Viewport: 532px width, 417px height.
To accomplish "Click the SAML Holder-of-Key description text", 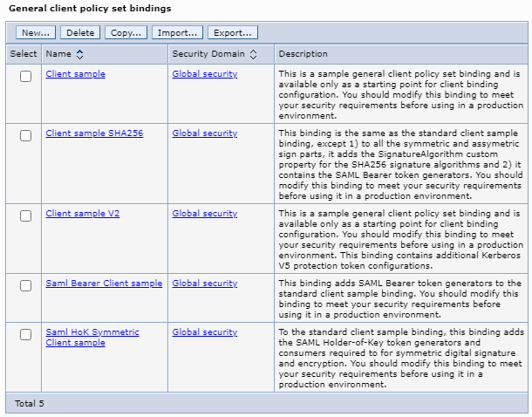I will pos(401,359).
